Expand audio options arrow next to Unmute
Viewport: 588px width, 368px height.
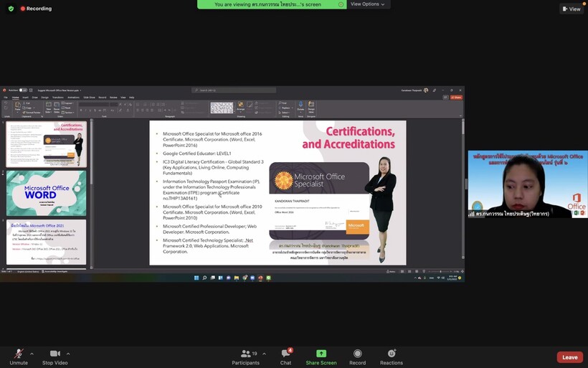coord(32,354)
